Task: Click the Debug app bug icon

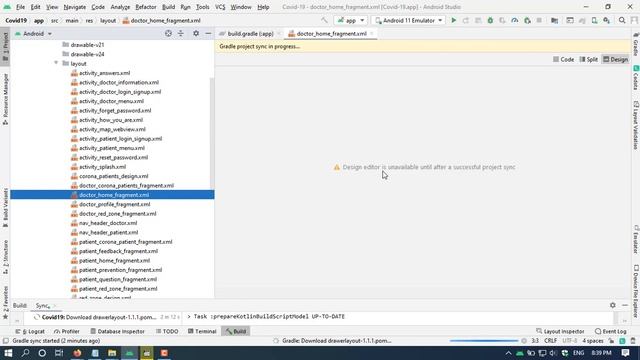Action: coord(490,20)
